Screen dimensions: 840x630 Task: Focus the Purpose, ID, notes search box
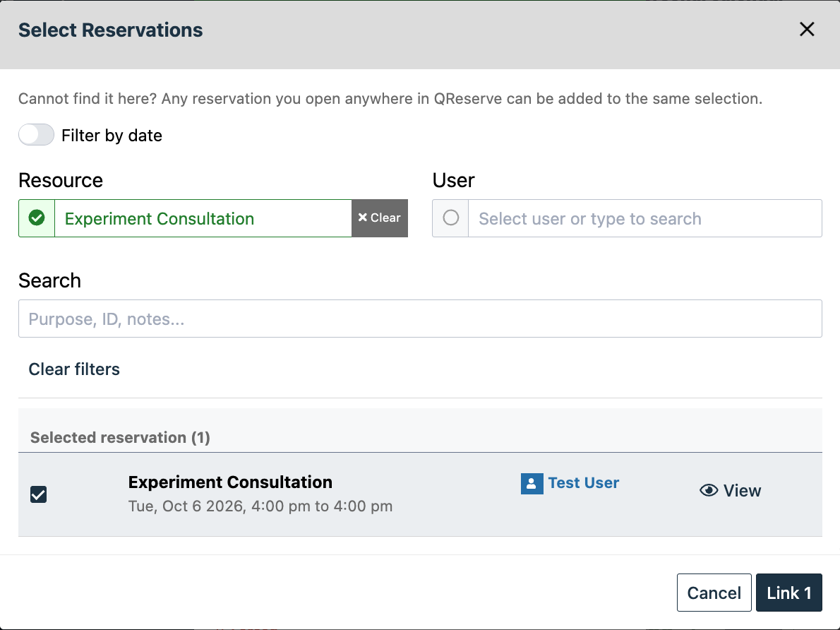[420, 319]
